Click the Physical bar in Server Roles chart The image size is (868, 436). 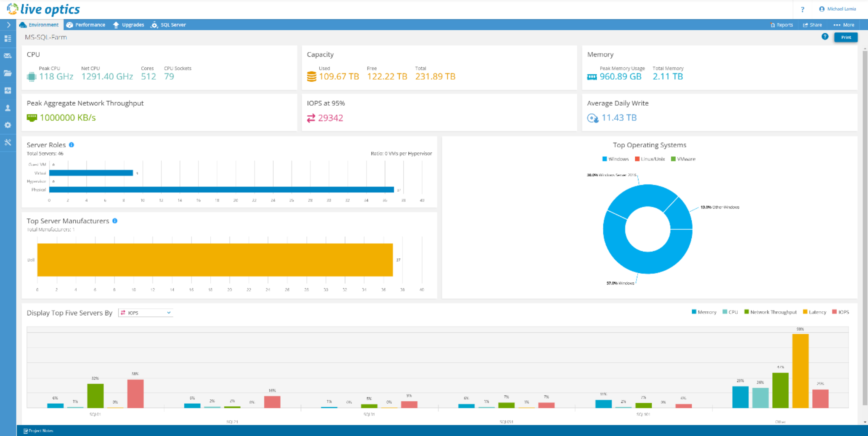point(222,190)
